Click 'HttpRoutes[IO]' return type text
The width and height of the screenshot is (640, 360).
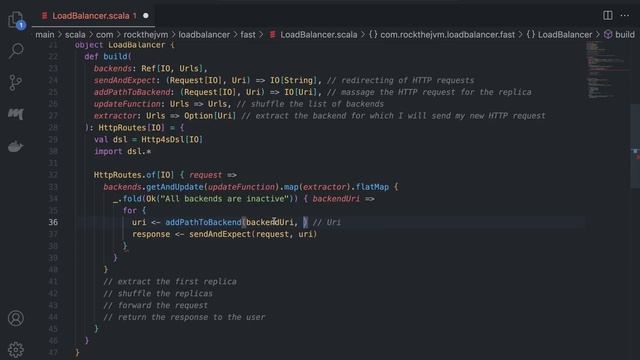pyautogui.click(x=131, y=128)
